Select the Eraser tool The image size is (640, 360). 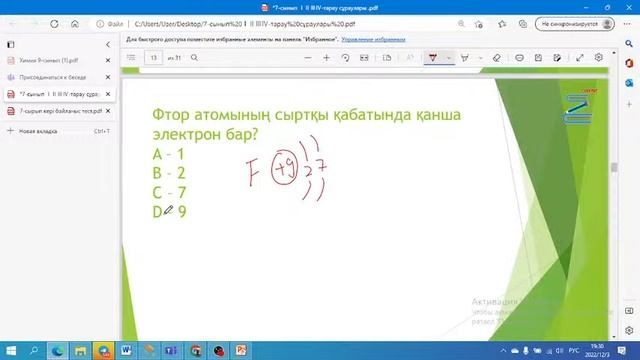497,58
